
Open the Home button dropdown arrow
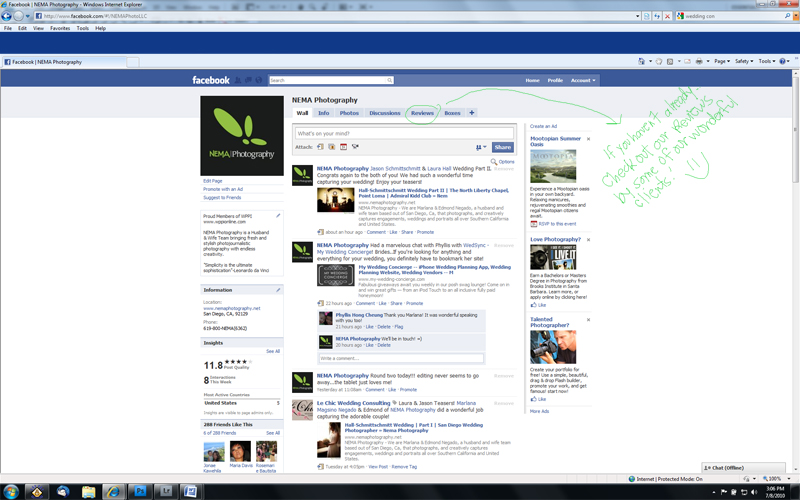[650, 61]
